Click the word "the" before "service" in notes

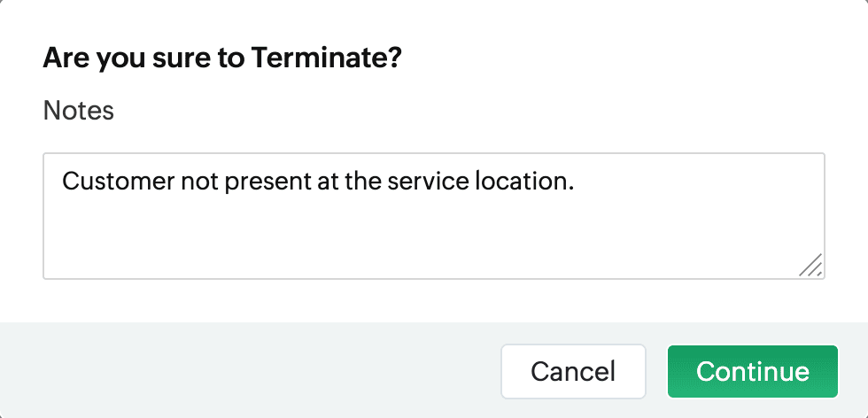(363, 182)
